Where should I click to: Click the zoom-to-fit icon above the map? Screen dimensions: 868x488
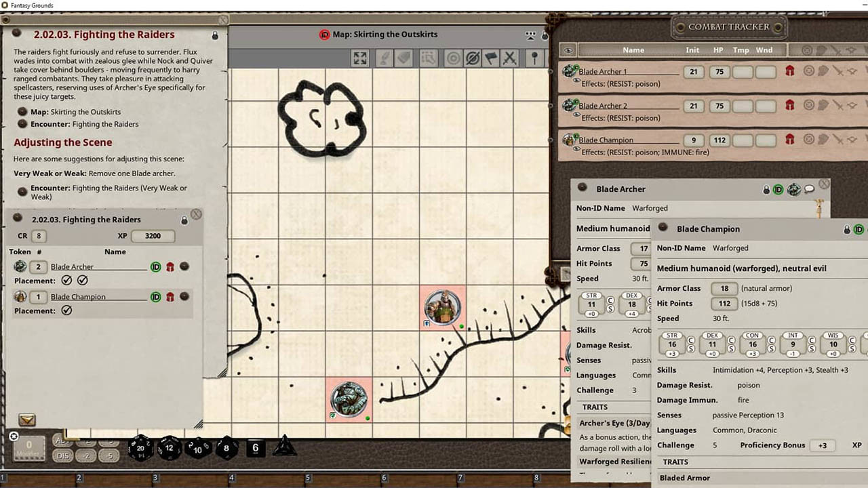pos(359,58)
